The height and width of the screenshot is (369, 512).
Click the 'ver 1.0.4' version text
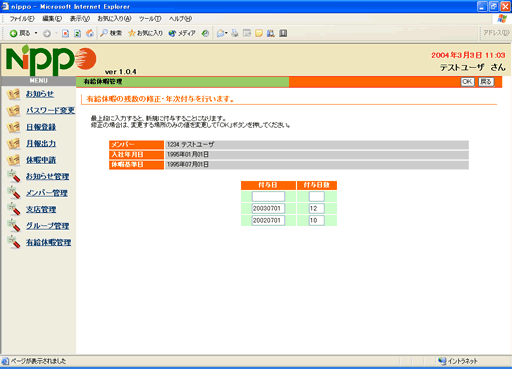(x=121, y=72)
